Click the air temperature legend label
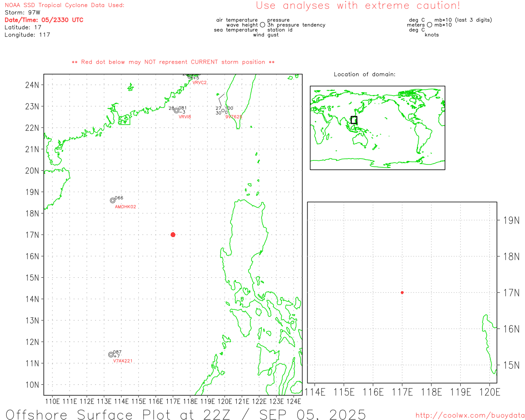This screenshot has height=420, width=525. click(x=237, y=20)
